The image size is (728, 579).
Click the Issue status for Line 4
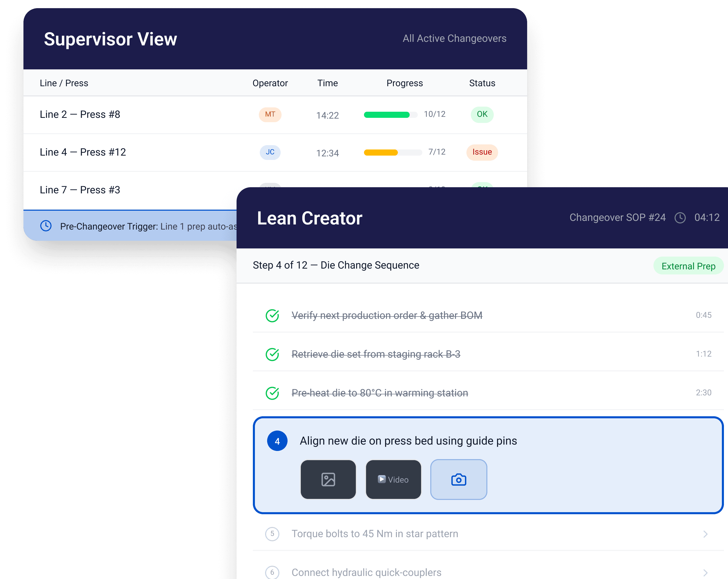click(482, 152)
